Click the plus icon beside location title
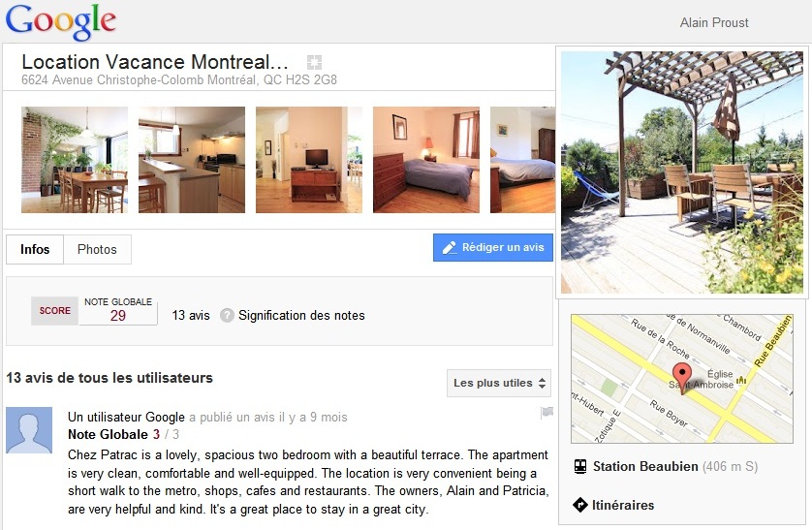Viewport: 812px width, 530px height. tap(313, 61)
